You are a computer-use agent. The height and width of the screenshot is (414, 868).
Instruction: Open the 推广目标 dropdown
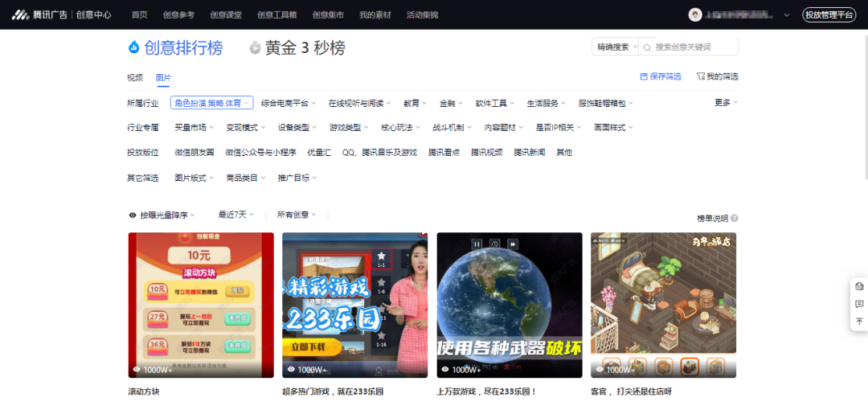(297, 178)
